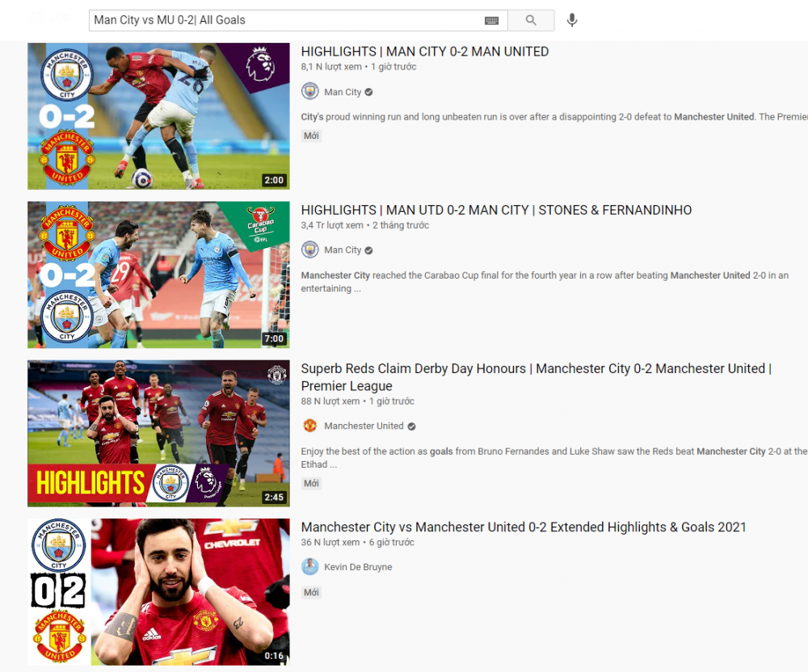The width and height of the screenshot is (808, 672).
Task: Open Superb Reds Claim Derby Day Honours title
Action: point(536,377)
